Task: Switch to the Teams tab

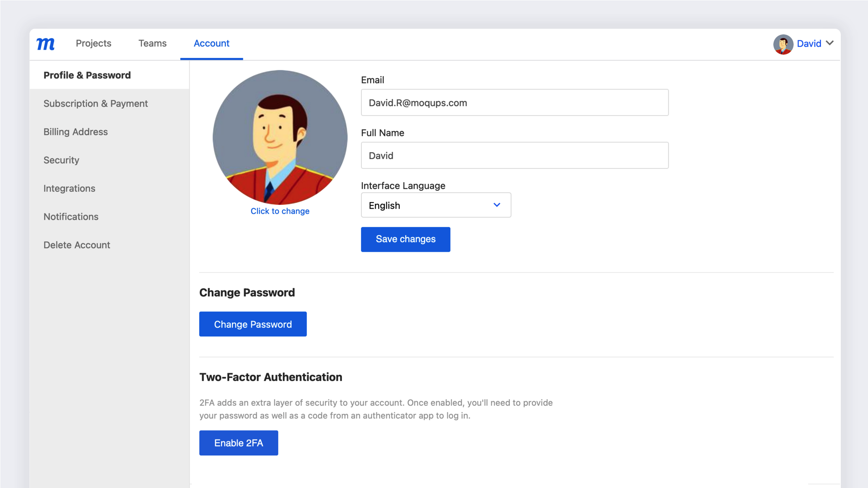Action: 152,44
